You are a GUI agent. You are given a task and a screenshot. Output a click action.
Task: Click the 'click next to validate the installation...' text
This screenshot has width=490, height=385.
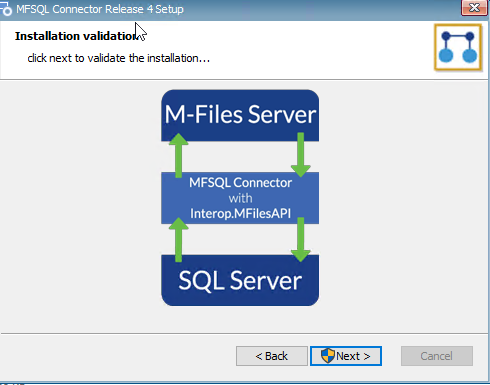point(119,58)
